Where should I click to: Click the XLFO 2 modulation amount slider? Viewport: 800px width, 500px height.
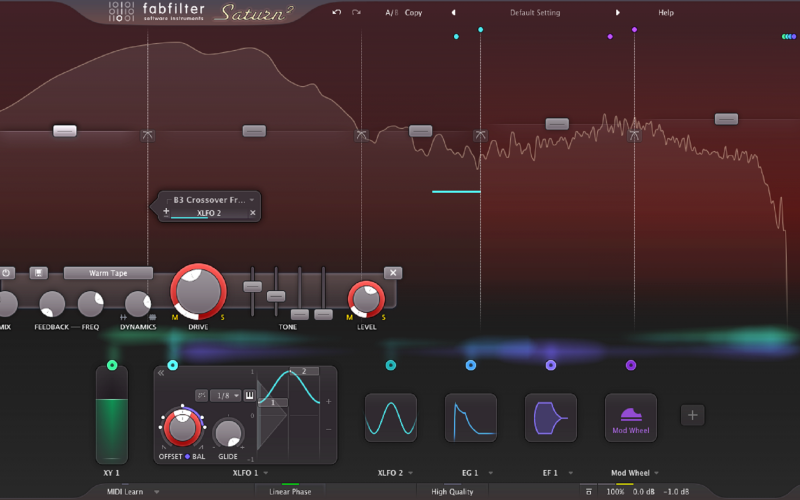click(x=209, y=213)
